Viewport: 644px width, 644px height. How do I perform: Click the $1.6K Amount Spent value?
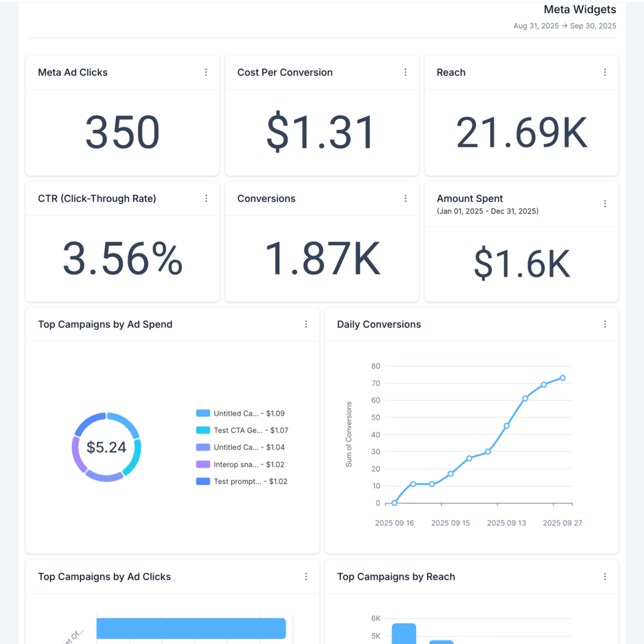522,264
